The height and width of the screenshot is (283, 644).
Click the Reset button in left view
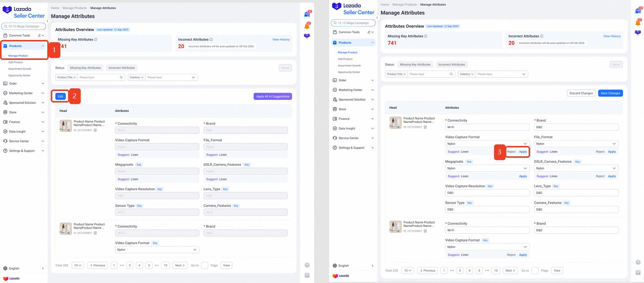click(x=285, y=68)
